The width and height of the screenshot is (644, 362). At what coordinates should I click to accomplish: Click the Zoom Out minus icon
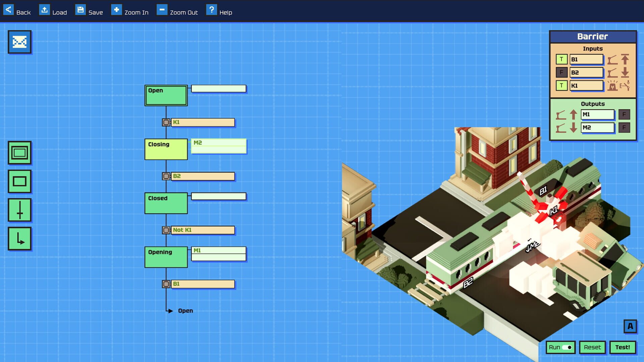click(162, 10)
